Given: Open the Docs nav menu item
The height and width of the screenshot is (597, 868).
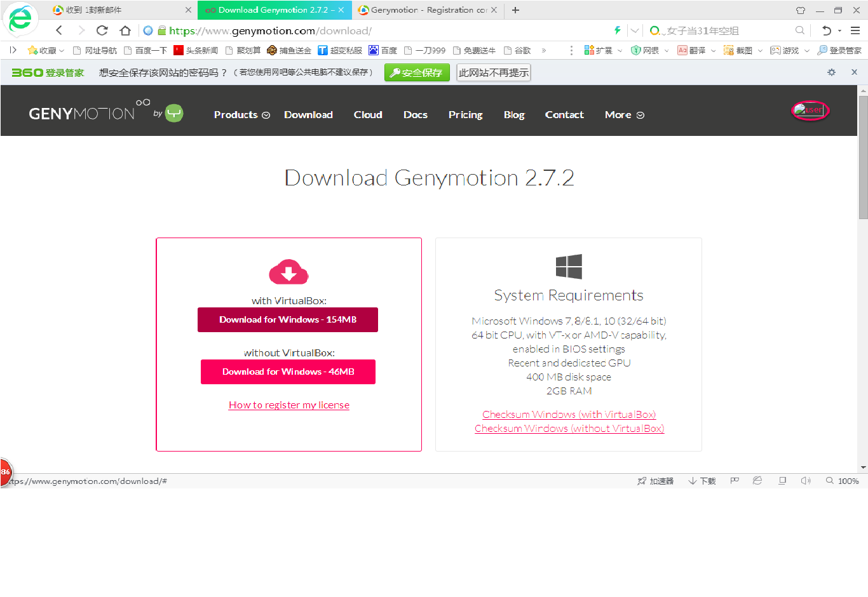Looking at the screenshot, I should (x=416, y=115).
